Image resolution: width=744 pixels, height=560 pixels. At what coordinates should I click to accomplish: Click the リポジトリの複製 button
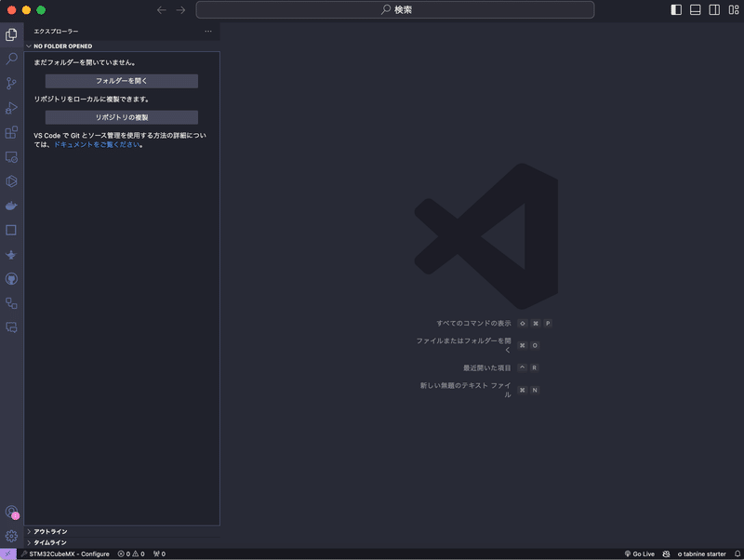pyautogui.click(x=122, y=117)
